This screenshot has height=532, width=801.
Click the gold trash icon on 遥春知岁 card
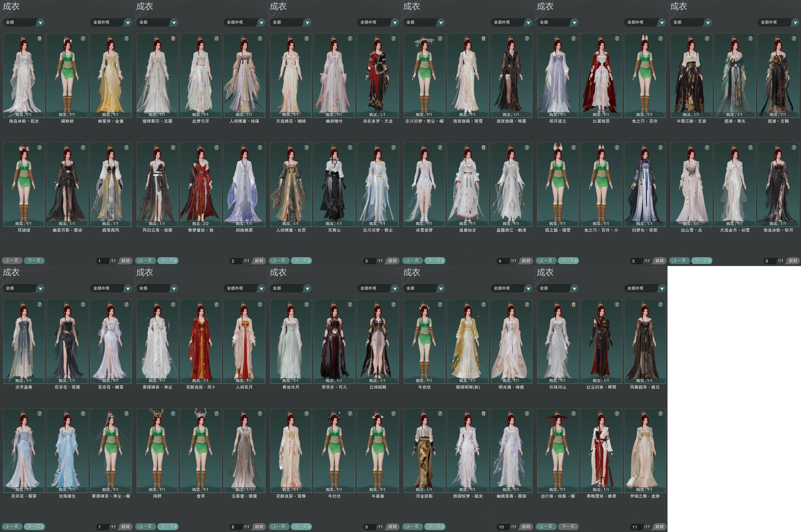(x=484, y=147)
